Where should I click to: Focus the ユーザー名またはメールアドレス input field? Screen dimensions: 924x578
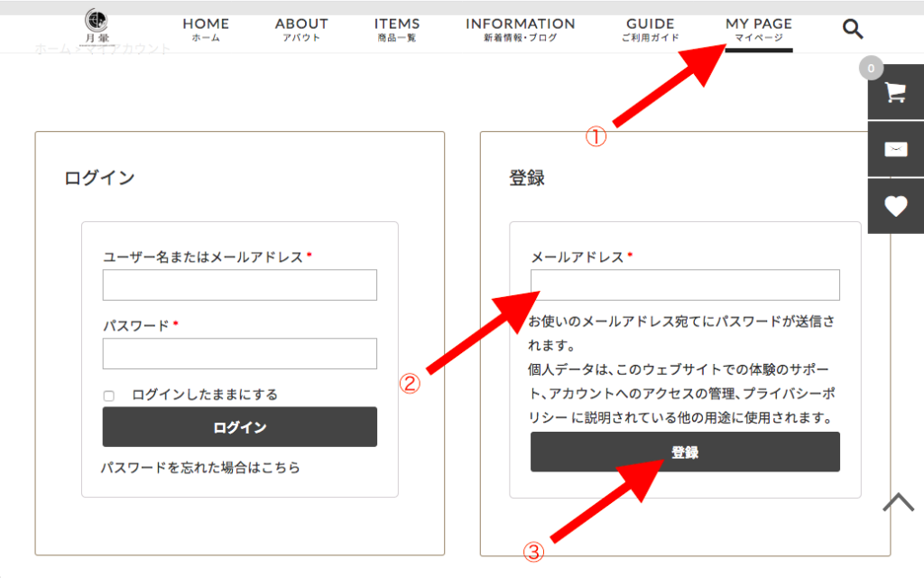(239, 284)
